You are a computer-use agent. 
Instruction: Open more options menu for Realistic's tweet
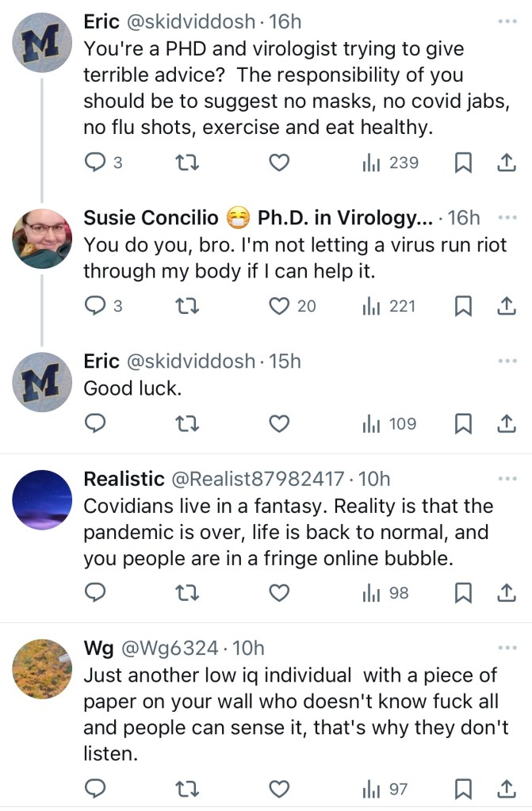[506, 478]
